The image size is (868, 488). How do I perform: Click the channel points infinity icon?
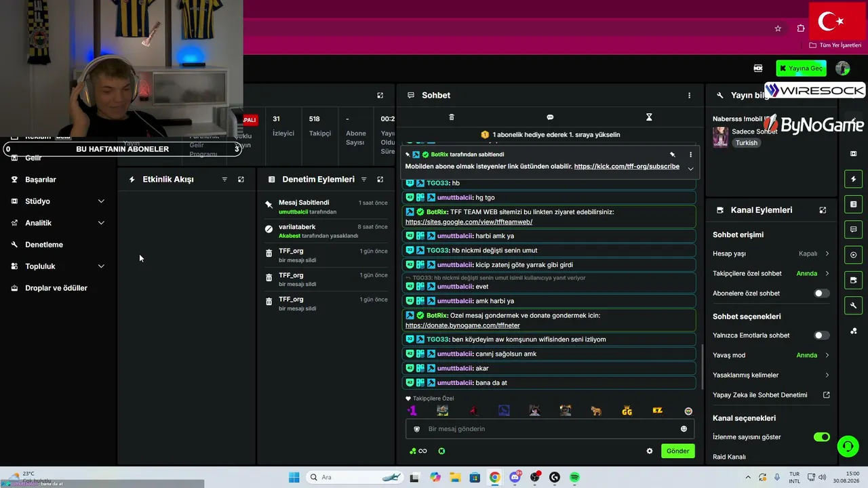click(x=418, y=451)
